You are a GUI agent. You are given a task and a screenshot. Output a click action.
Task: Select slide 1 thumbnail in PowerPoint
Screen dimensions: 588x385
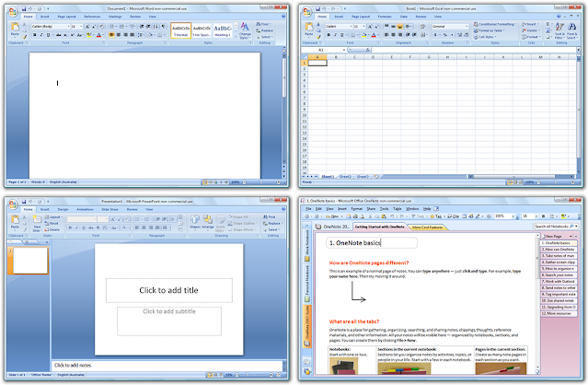pyautogui.click(x=30, y=261)
